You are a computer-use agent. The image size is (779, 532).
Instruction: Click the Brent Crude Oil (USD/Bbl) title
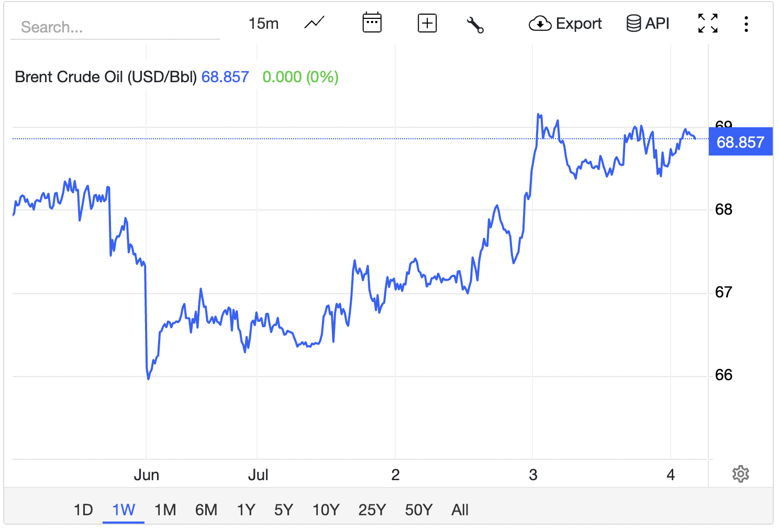106,77
